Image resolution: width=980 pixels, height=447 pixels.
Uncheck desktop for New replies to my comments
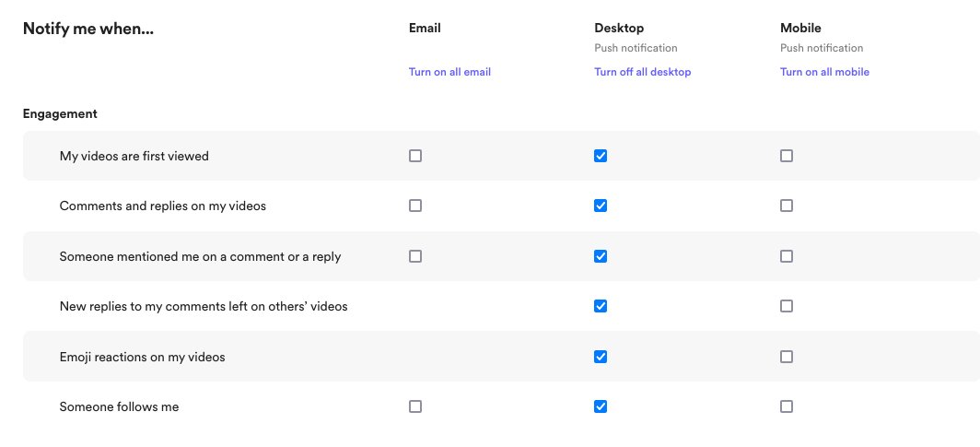point(601,306)
